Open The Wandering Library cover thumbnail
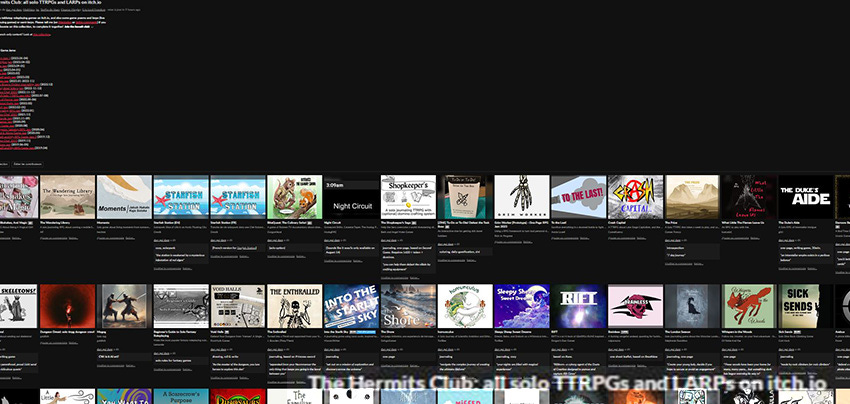The height and width of the screenshot is (404, 850). tap(68, 197)
